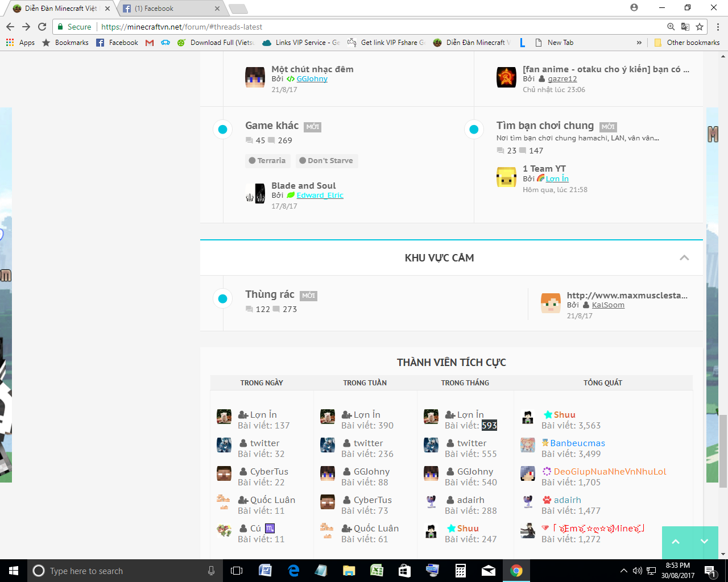
Task: Toggle the unread dot next to Game khác
Action: [222, 129]
